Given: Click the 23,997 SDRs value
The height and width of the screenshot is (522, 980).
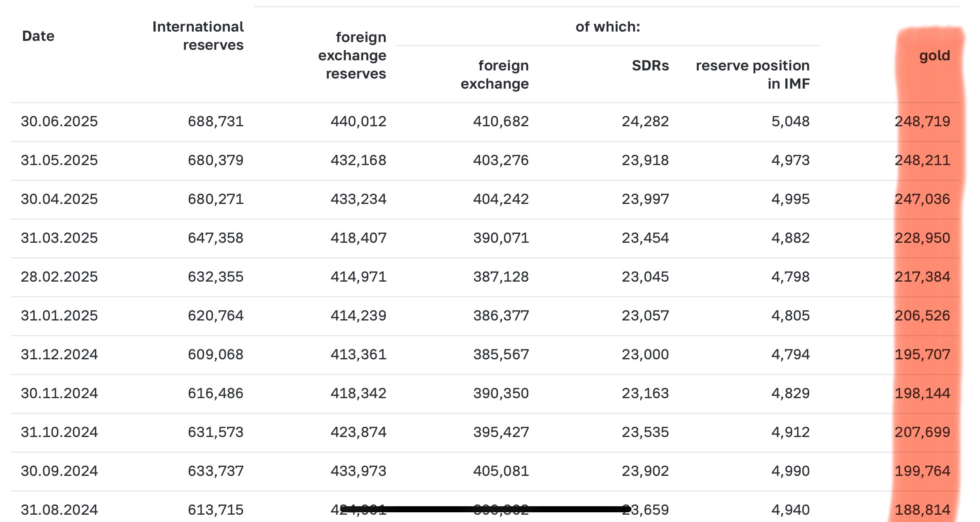Looking at the screenshot, I should 645,199.
